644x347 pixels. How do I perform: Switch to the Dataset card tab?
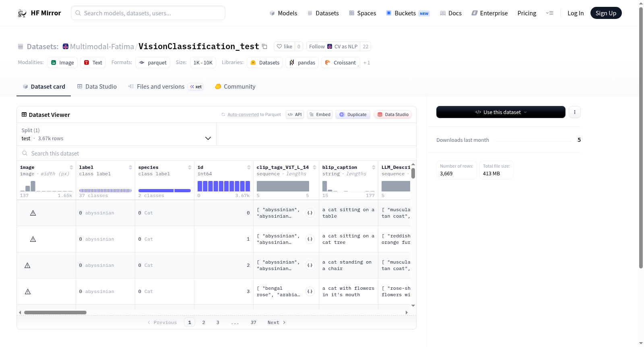coord(43,87)
